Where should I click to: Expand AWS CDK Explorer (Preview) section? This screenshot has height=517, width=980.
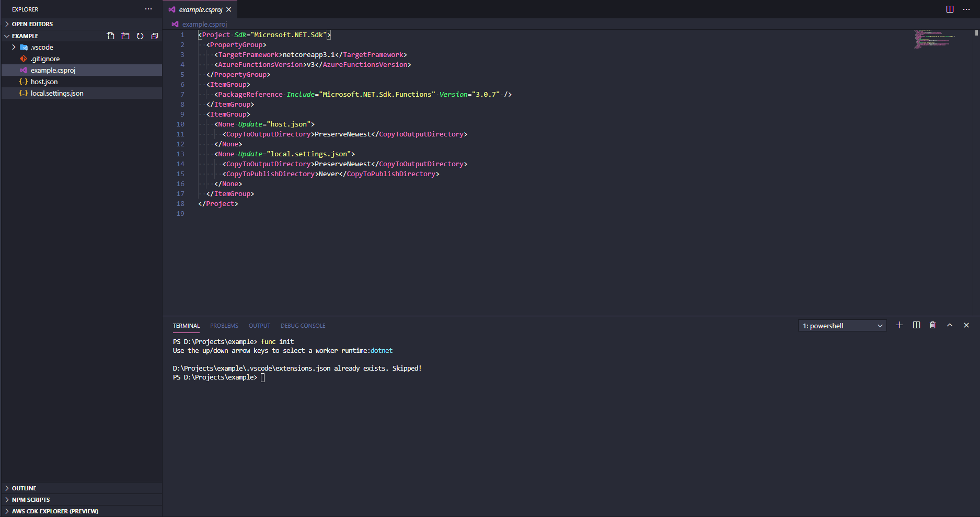(x=81, y=511)
